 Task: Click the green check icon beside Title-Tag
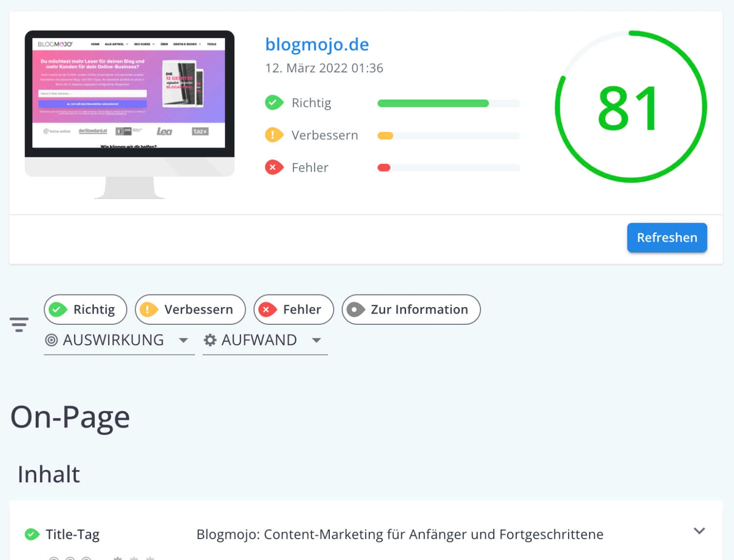click(x=32, y=534)
